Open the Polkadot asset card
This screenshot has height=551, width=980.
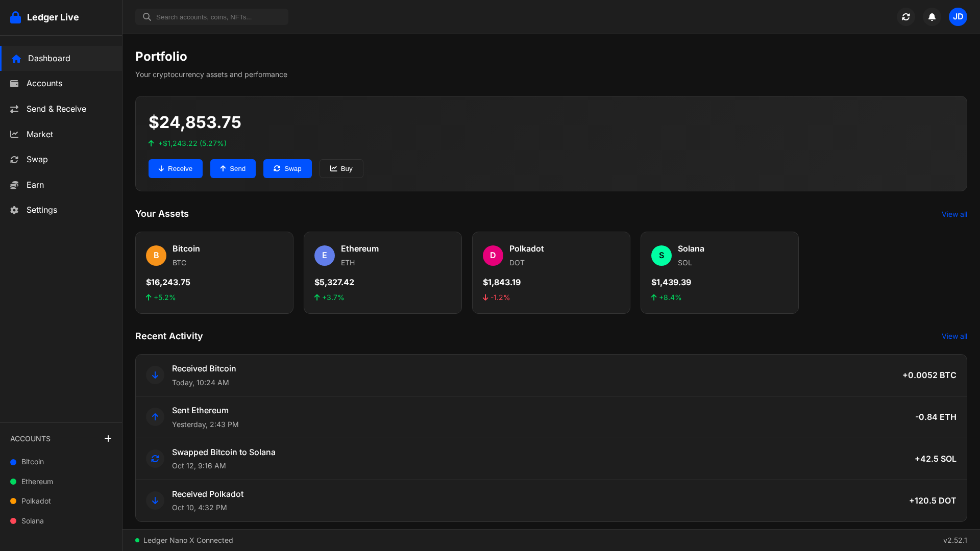[551, 273]
